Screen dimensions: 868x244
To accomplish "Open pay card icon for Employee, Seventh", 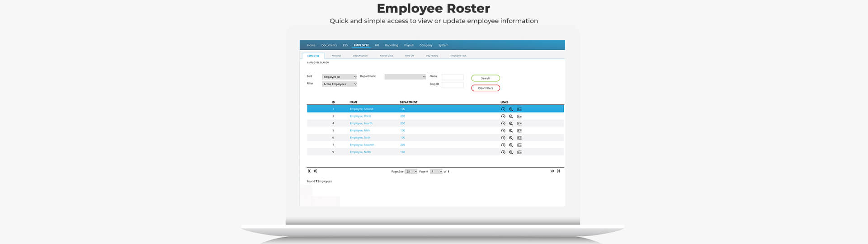I will pos(519,145).
